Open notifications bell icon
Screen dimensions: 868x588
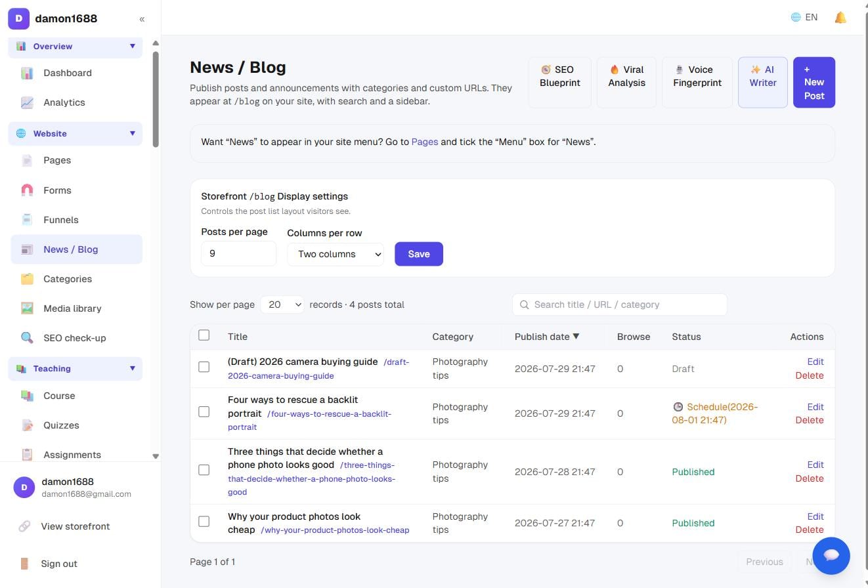point(840,18)
